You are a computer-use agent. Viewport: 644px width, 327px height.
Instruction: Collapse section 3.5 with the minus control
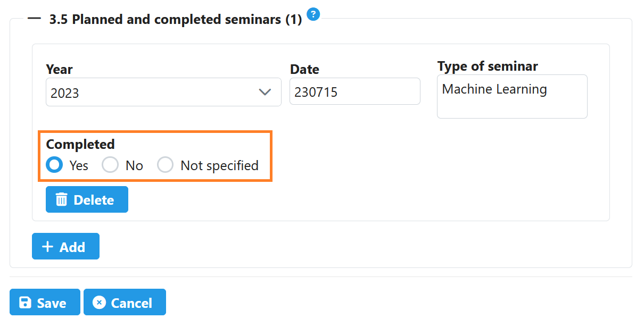click(34, 19)
